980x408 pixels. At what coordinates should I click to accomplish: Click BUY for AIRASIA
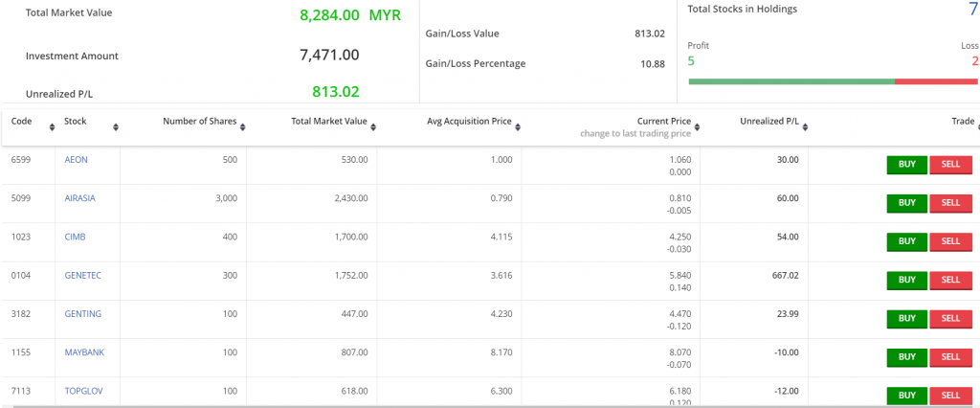[x=907, y=203]
